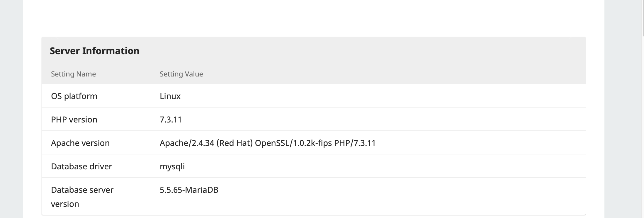Click the PHP version row label

74,120
